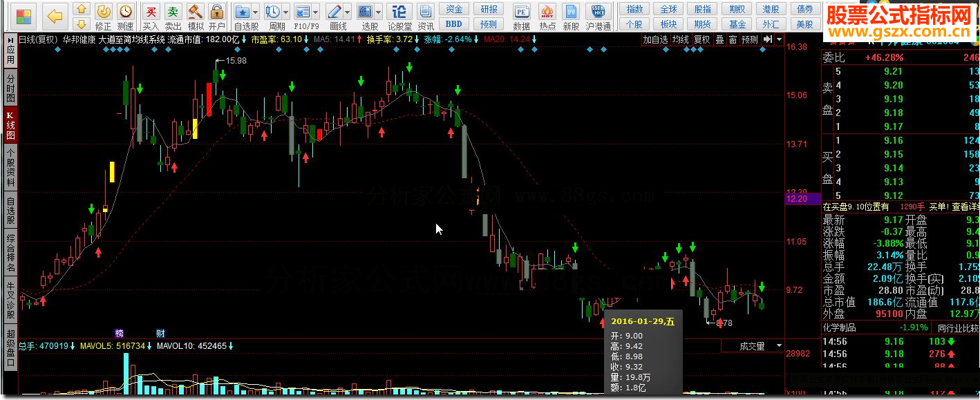Switch to the 分时图 sidebar tab
Viewport: 980px width, 400px height.
pos(10,89)
